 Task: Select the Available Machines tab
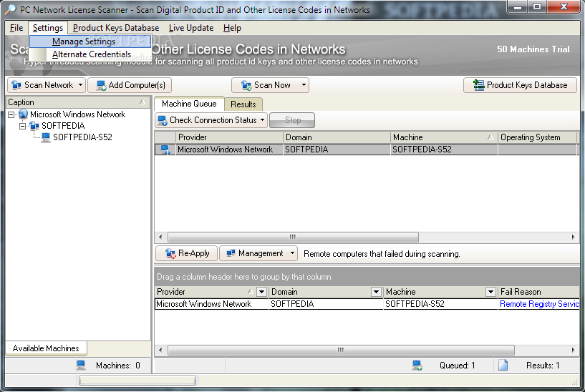click(x=46, y=348)
